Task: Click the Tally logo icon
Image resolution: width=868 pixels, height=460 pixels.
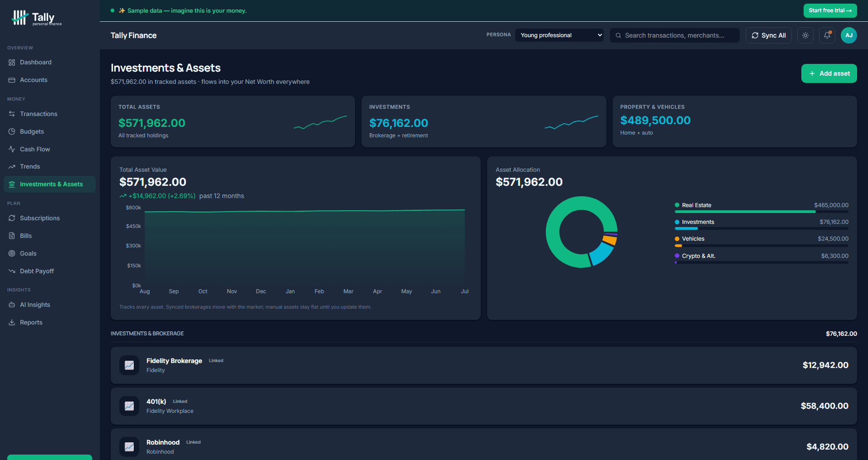Action: click(20, 17)
